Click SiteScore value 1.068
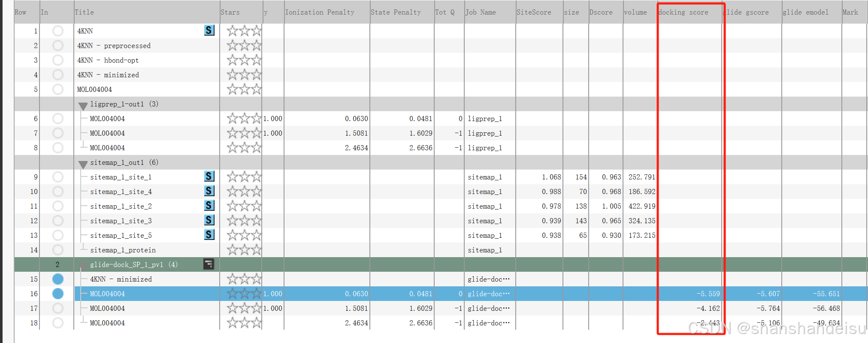The height and width of the screenshot is (343, 868). click(x=551, y=177)
